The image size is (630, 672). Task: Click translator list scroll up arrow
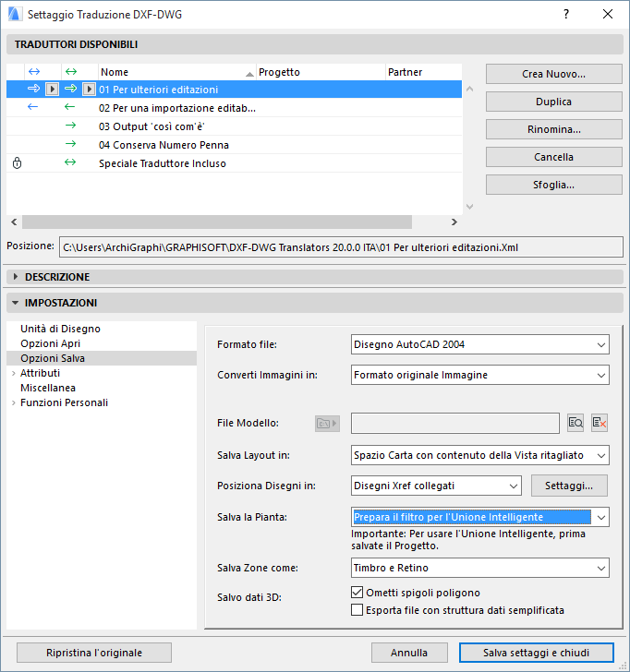[469, 90]
